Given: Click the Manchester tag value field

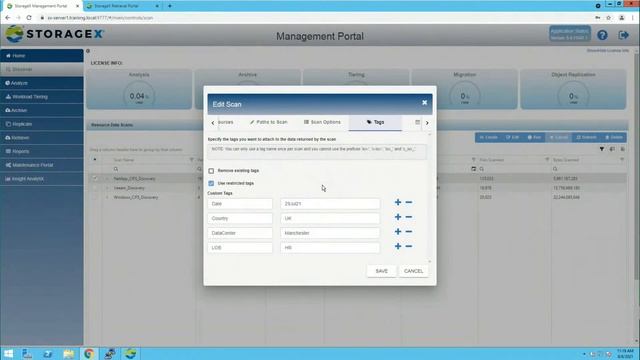Looking at the screenshot, I should pyautogui.click(x=330, y=233).
